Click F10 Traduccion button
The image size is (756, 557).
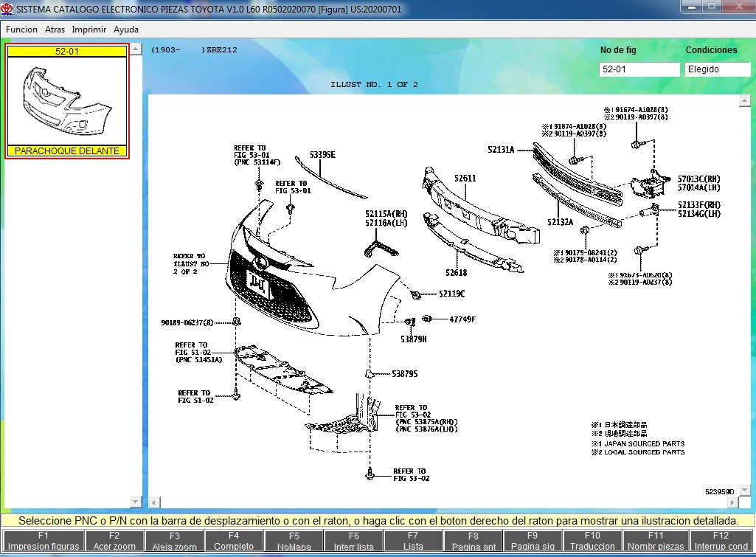click(592, 541)
